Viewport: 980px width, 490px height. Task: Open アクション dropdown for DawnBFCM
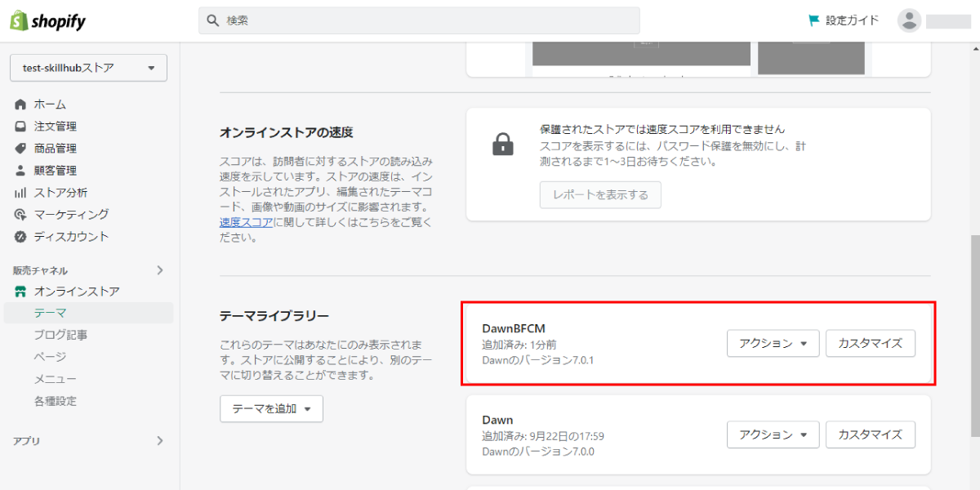773,344
